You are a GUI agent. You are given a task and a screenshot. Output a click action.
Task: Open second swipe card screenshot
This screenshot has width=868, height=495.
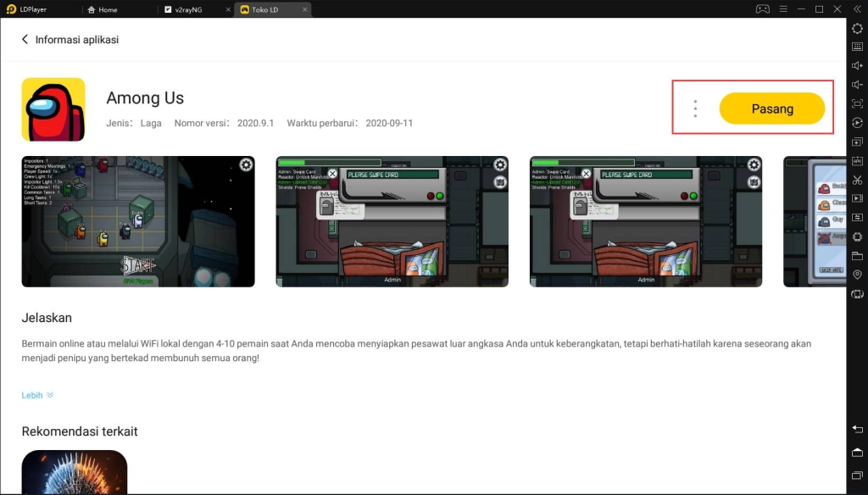click(x=392, y=221)
